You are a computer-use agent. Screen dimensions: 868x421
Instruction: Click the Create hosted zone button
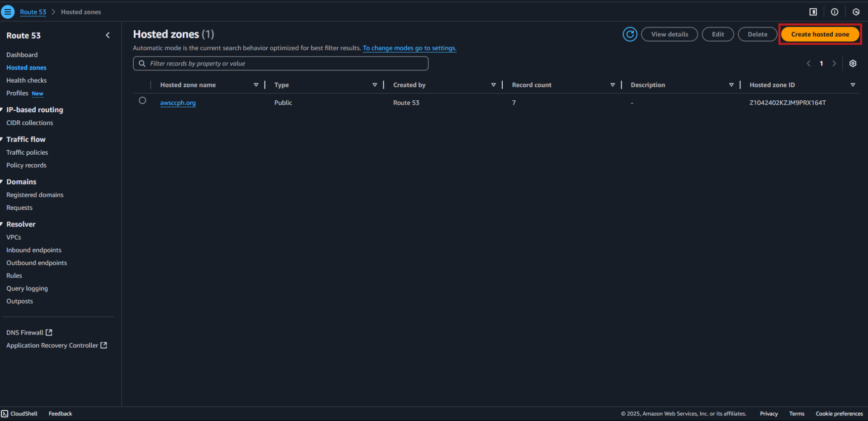pyautogui.click(x=820, y=34)
